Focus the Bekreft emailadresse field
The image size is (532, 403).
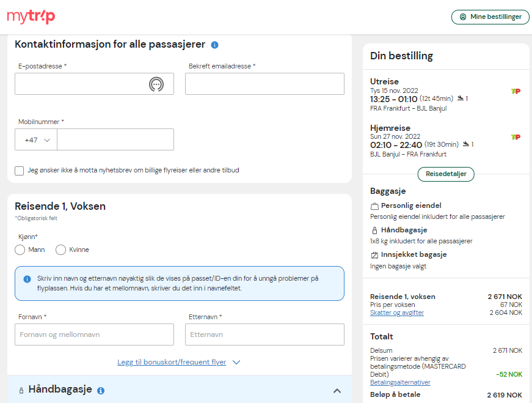click(x=264, y=84)
